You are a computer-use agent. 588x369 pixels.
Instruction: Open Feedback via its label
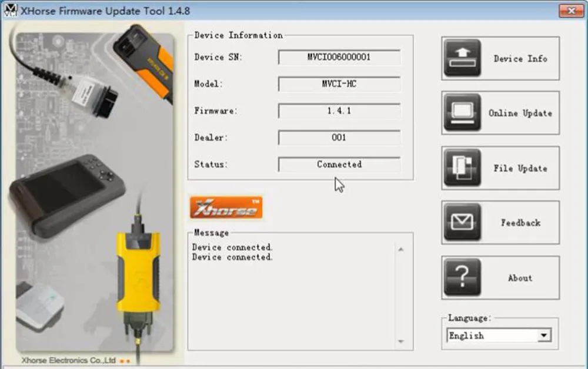(x=520, y=223)
